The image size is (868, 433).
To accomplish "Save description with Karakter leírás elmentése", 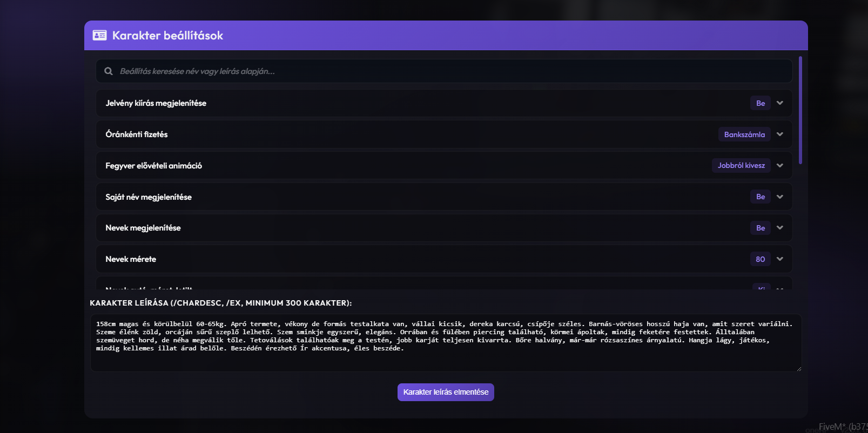I will (446, 392).
